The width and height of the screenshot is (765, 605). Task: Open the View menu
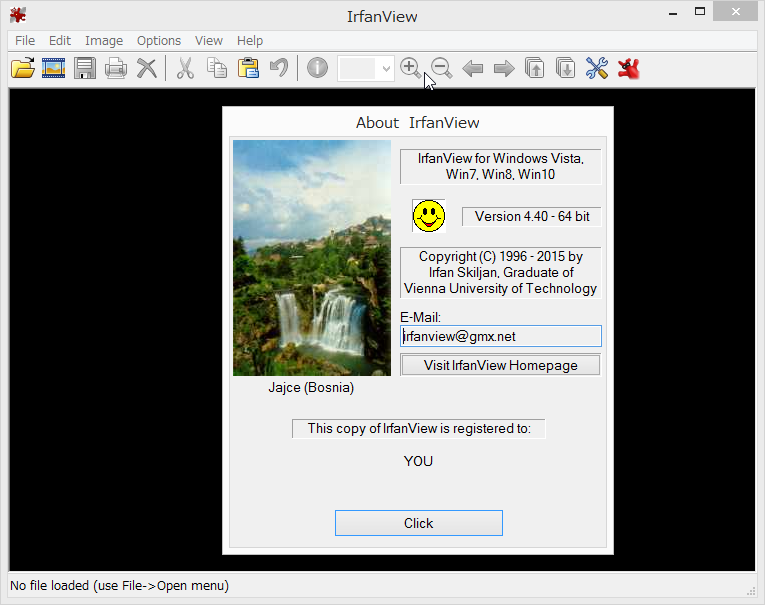(x=209, y=40)
